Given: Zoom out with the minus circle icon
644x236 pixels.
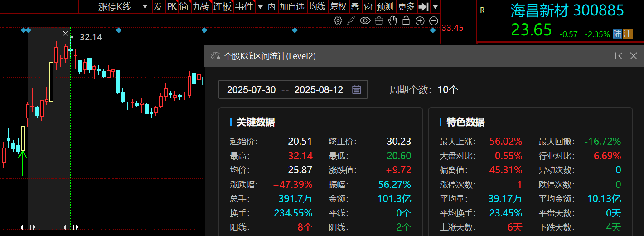Looking at the screenshot, I should pyautogui.click(x=433, y=20).
